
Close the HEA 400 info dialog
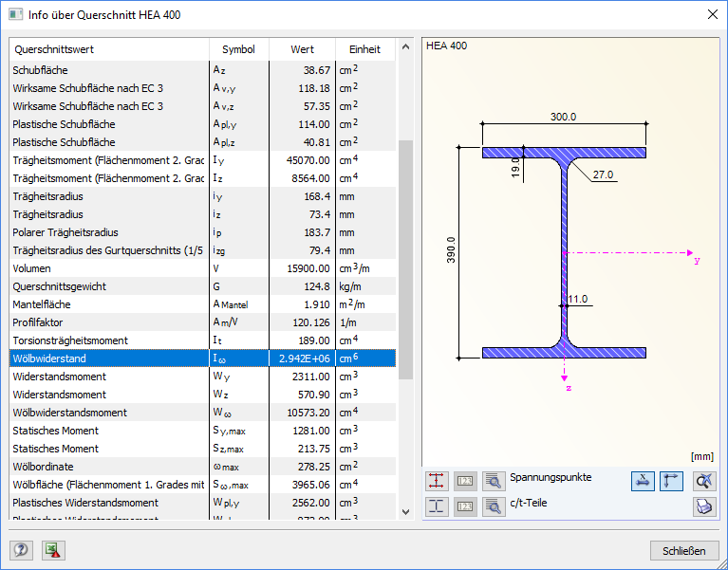(x=712, y=15)
